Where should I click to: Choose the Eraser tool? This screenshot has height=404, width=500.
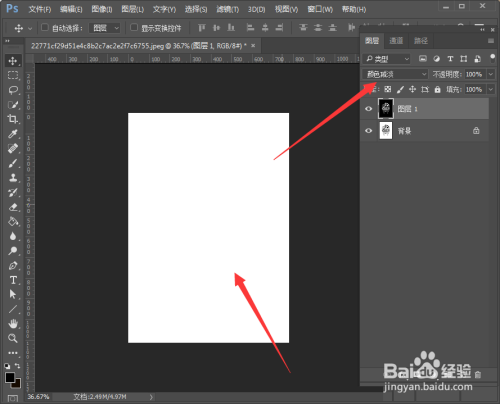click(x=13, y=207)
